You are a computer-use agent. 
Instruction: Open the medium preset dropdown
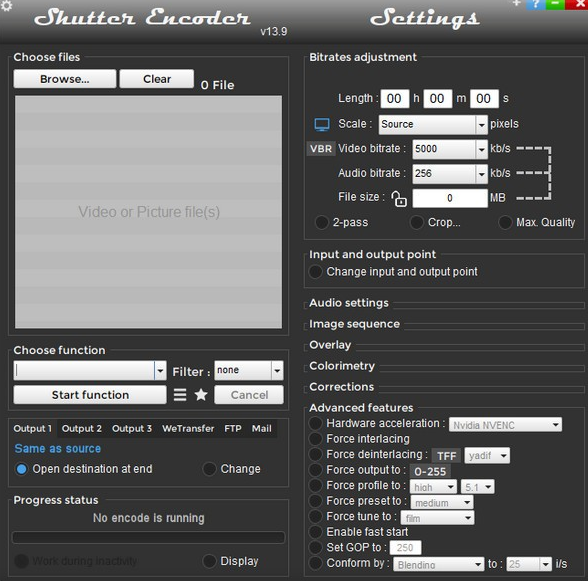pyautogui.click(x=442, y=502)
